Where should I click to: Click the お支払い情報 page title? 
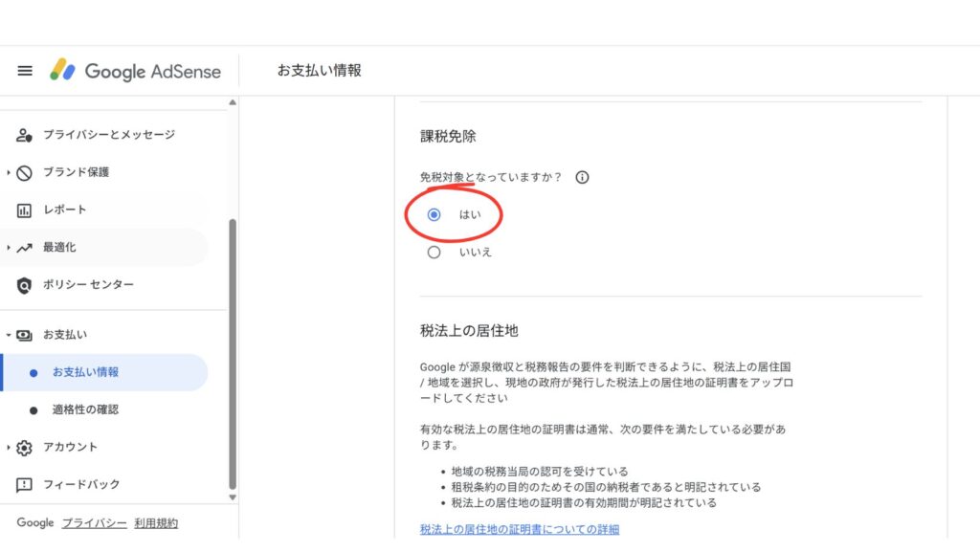320,71
